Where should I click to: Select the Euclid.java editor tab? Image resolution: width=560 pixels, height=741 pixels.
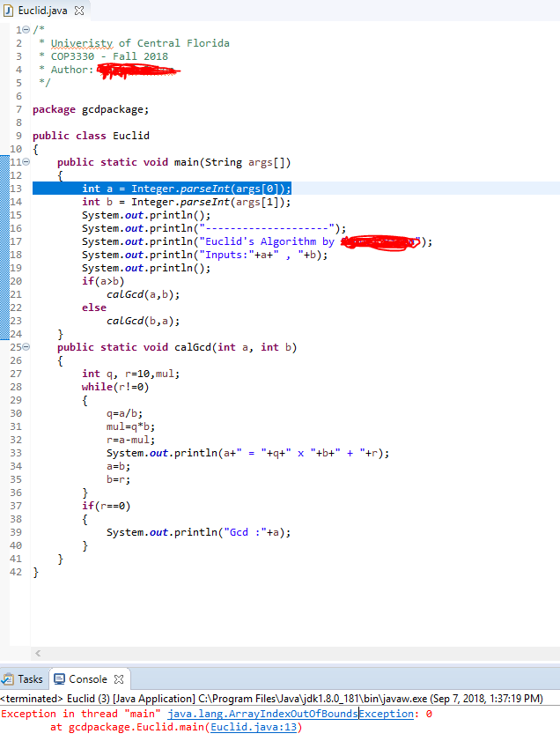[42, 11]
